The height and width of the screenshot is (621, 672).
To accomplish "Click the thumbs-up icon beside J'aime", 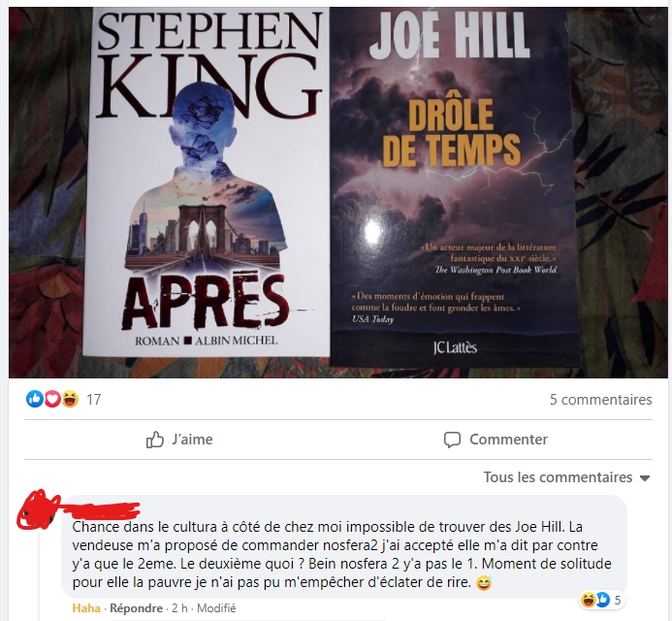I will coord(155,440).
